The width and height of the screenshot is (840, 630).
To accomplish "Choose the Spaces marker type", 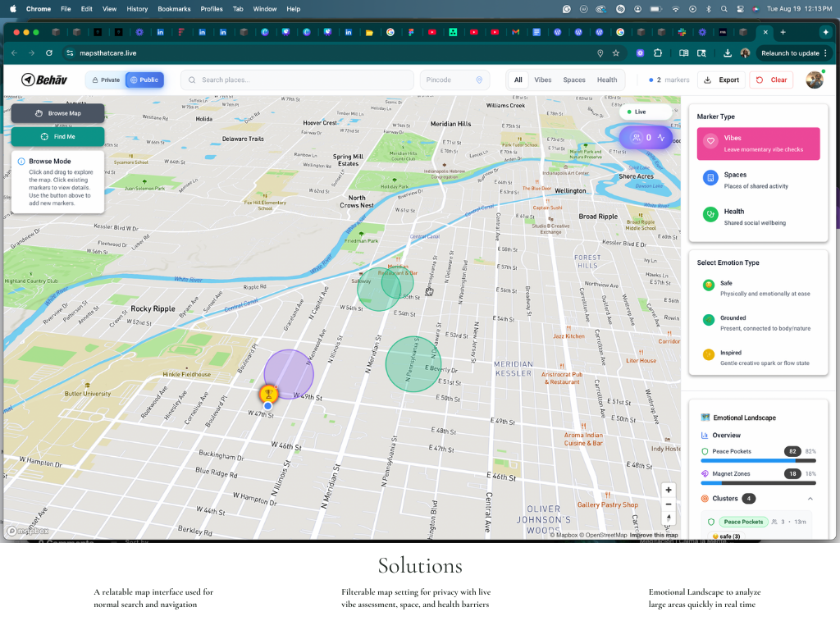I will pos(758,180).
